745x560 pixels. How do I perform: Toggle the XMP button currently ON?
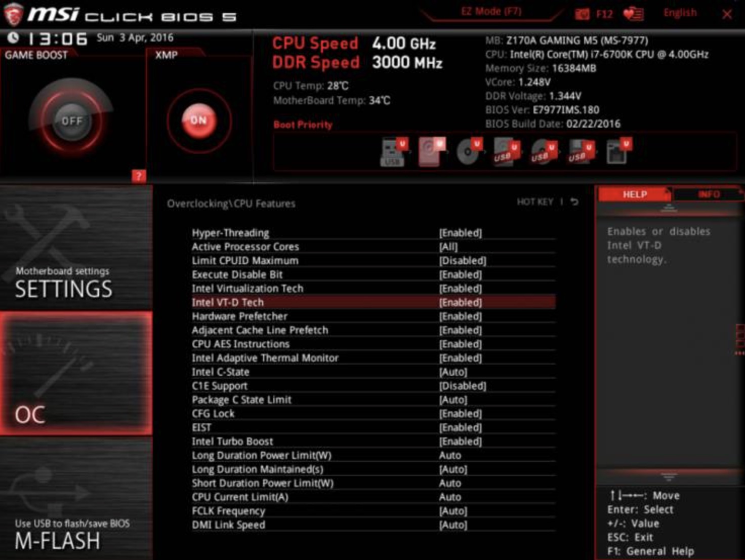click(x=199, y=121)
